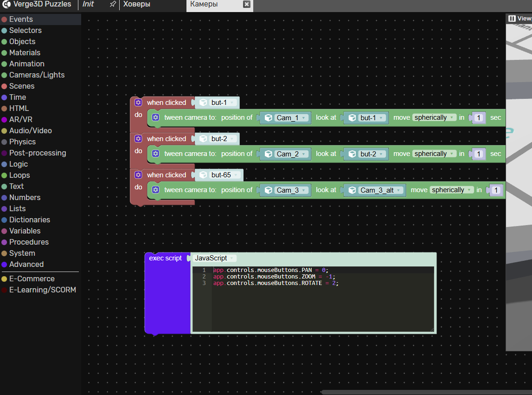The height and width of the screenshot is (395, 532).
Task: Click the pin icon next to Init tab
Action: click(112, 4)
